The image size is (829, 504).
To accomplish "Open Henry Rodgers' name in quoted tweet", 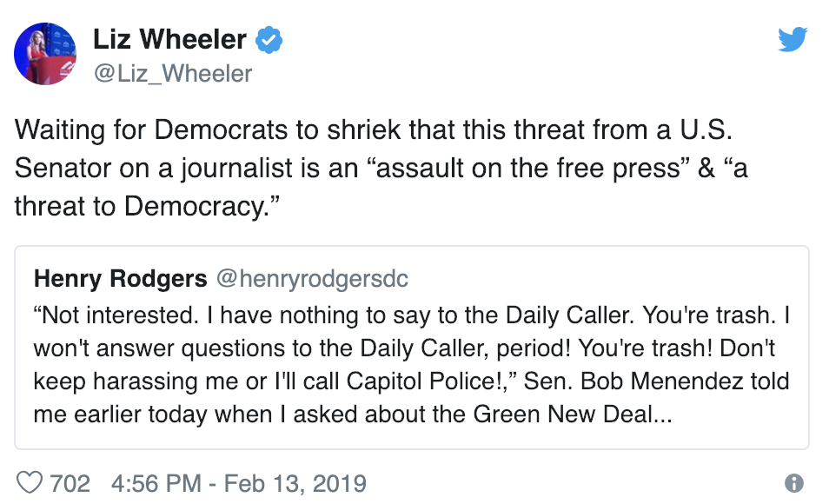I will (x=120, y=279).
